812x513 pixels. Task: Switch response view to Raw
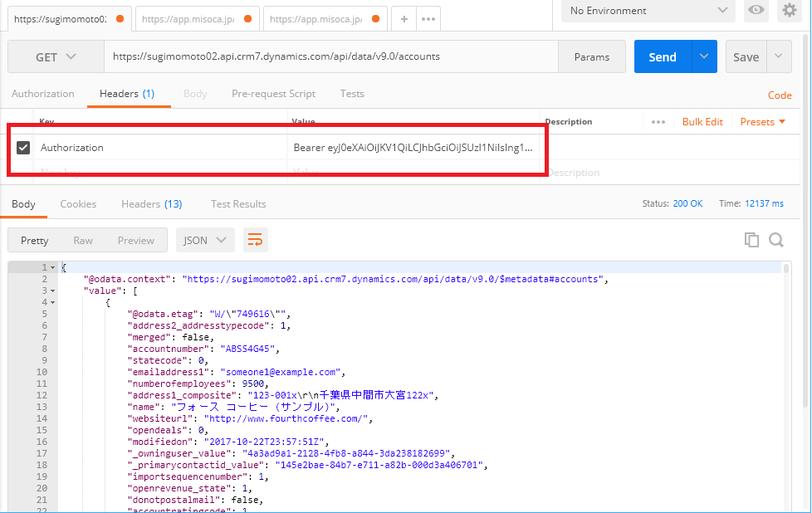coord(83,240)
